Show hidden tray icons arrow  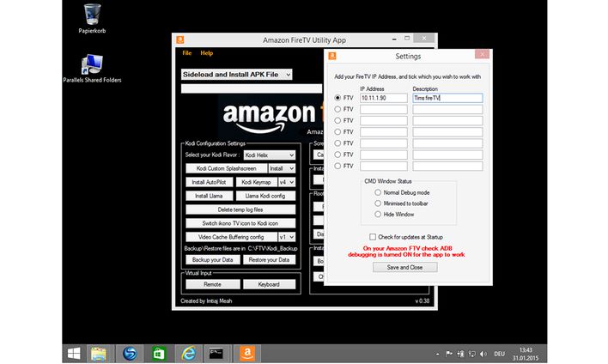pos(438,354)
